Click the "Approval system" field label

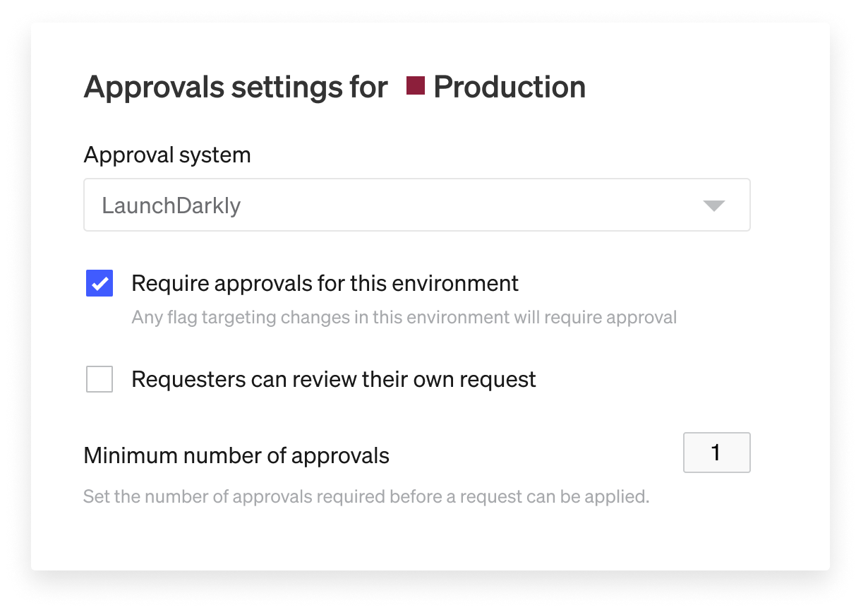167,155
